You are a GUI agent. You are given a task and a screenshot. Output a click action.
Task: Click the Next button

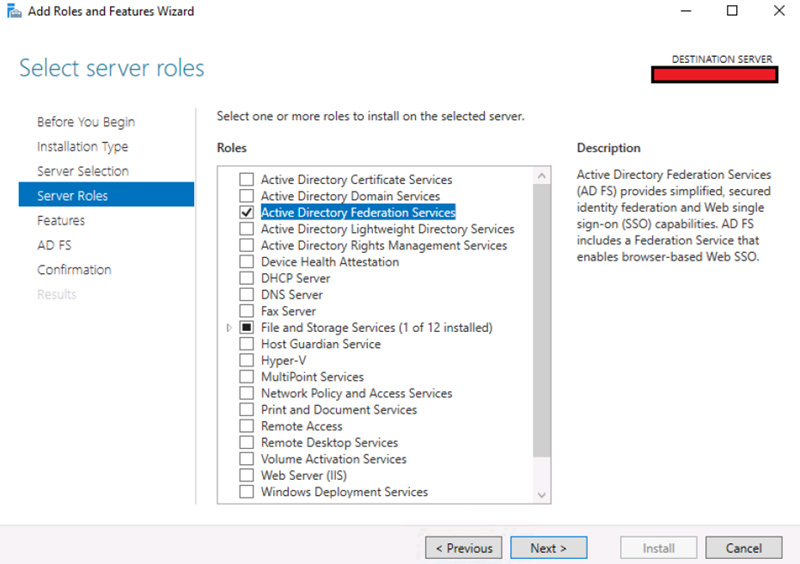548,548
